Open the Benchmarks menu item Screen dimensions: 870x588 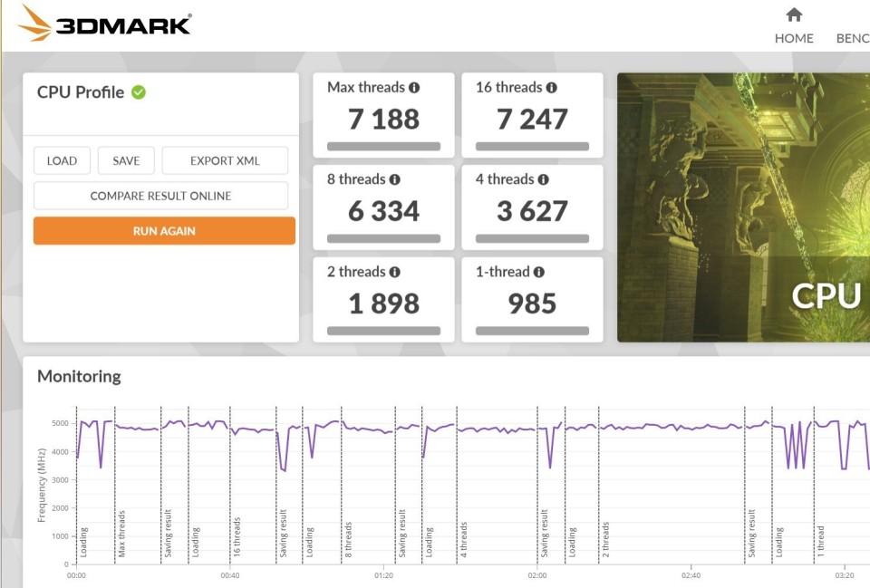(x=853, y=38)
